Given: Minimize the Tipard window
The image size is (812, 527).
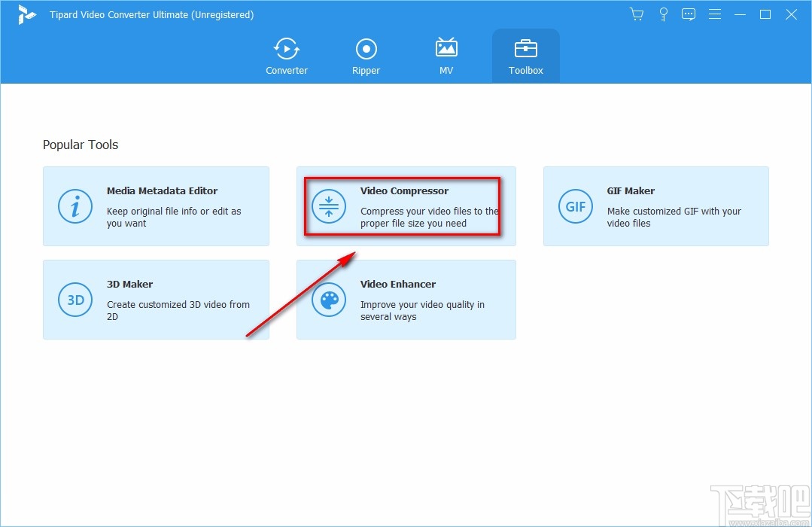Looking at the screenshot, I should tap(740, 14).
